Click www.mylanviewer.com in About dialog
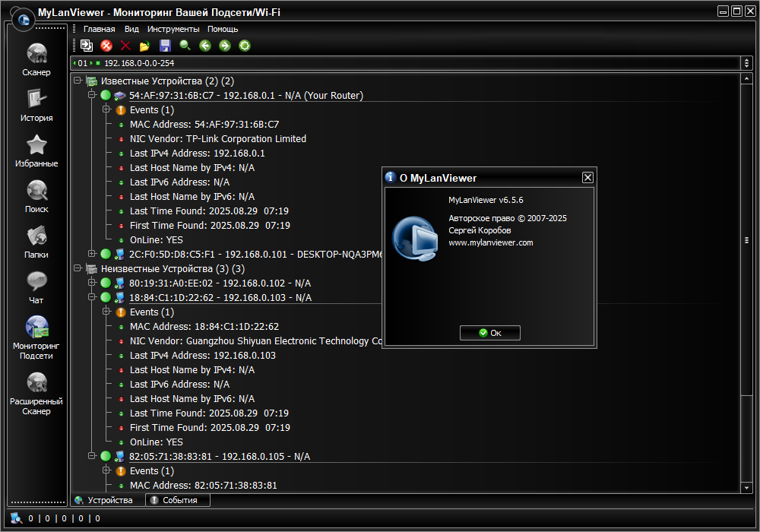The image size is (760, 532). point(490,242)
